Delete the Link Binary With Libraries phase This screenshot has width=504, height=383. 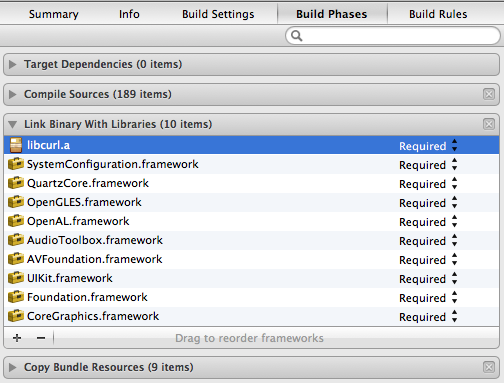tap(489, 124)
